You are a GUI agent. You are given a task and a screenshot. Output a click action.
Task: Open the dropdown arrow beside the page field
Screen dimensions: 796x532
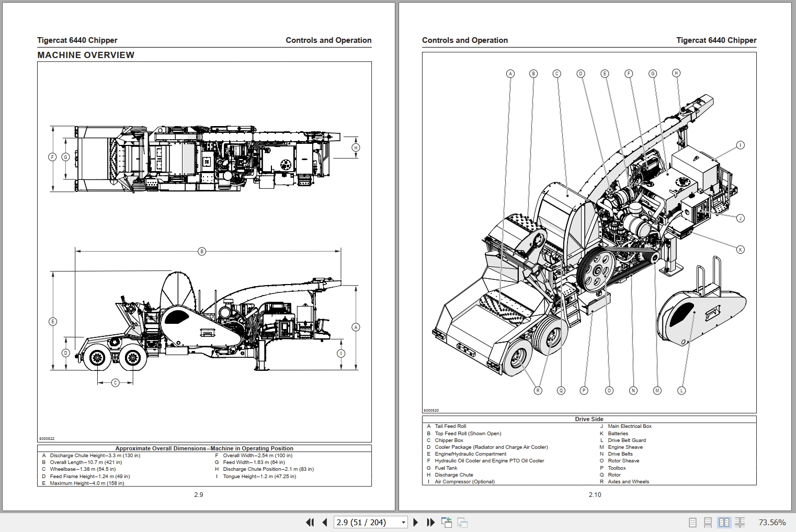click(x=403, y=522)
